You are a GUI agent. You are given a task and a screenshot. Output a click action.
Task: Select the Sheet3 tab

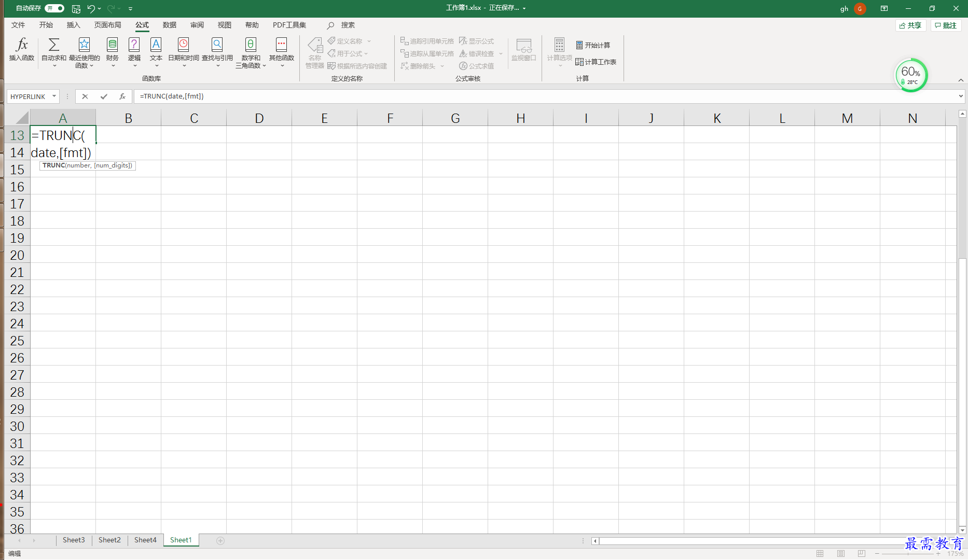[x=74, y=540]
